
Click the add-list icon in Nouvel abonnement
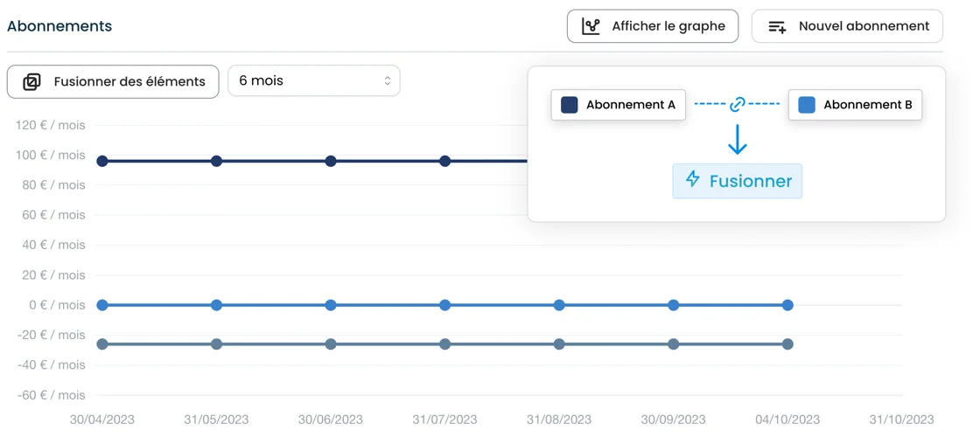tap(777, 26)
